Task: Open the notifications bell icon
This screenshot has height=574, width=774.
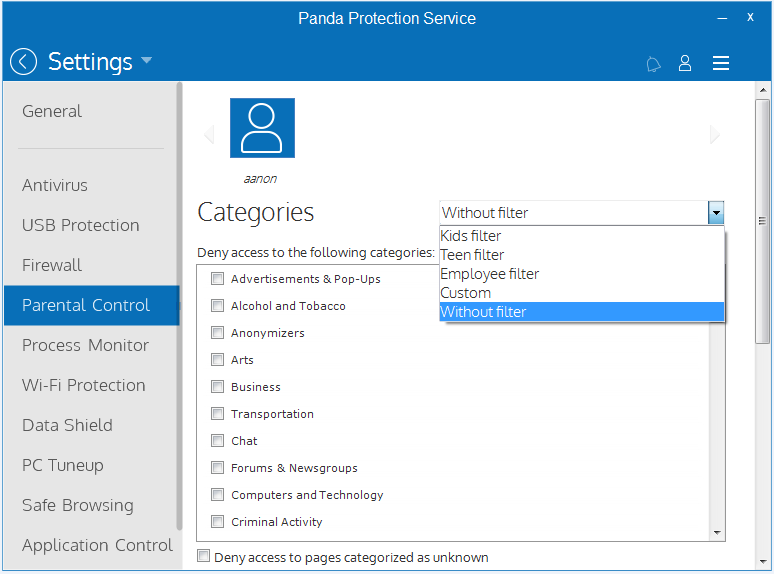Action: pyautogui.click(x=653, y=64)
